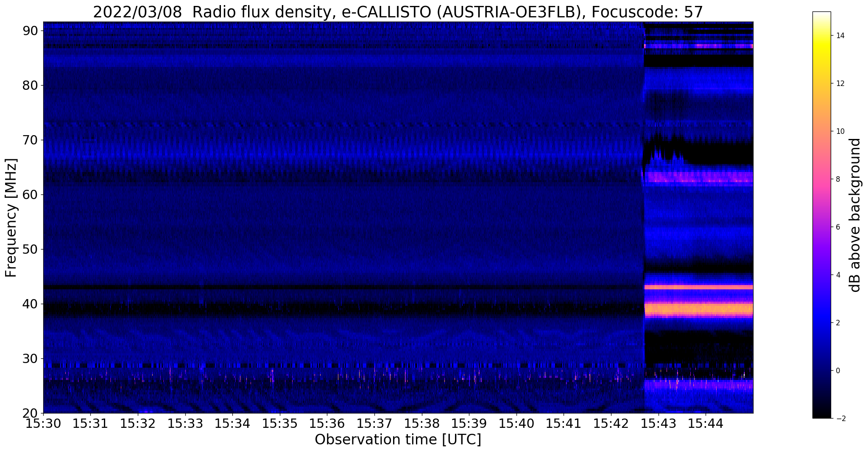The width and height of the screenshot is (868, 452).
Task: Click the bright orange band near 39 MHz
Action: 698,309
